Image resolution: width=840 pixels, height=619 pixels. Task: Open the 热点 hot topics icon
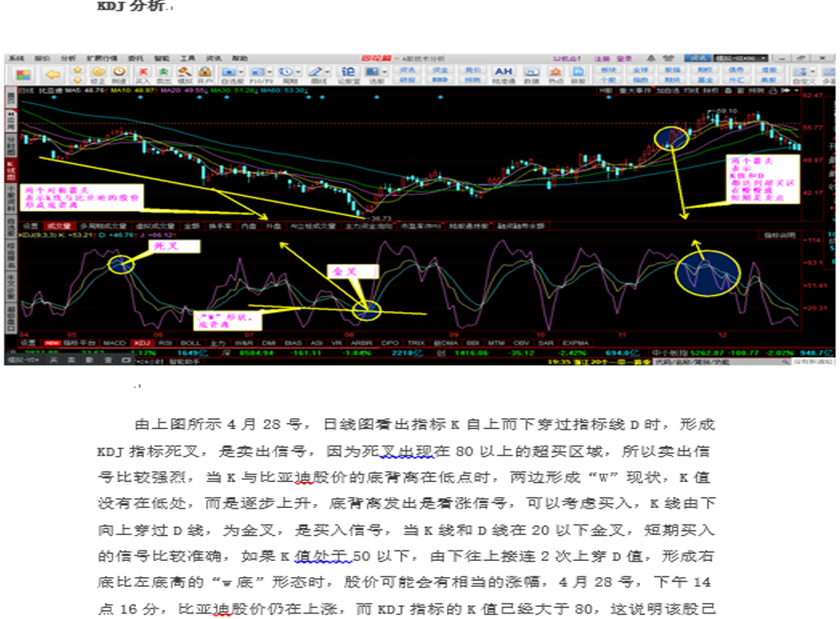tap(555, 74)
